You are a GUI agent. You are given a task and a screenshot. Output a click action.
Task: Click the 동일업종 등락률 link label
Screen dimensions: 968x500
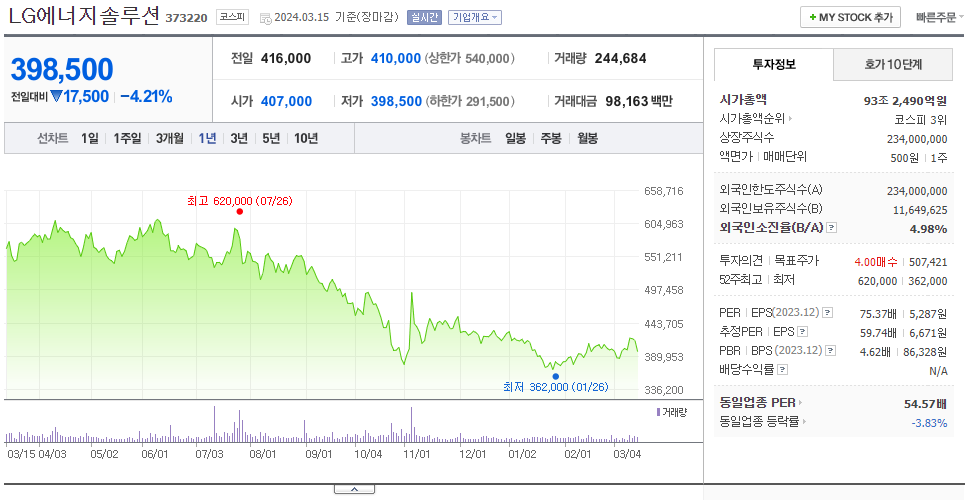point(759,422)
